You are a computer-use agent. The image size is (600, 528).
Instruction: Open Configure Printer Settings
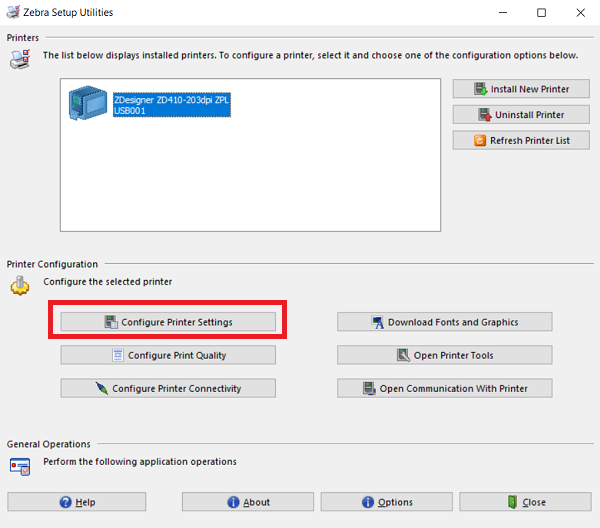[x=168, y=322]
